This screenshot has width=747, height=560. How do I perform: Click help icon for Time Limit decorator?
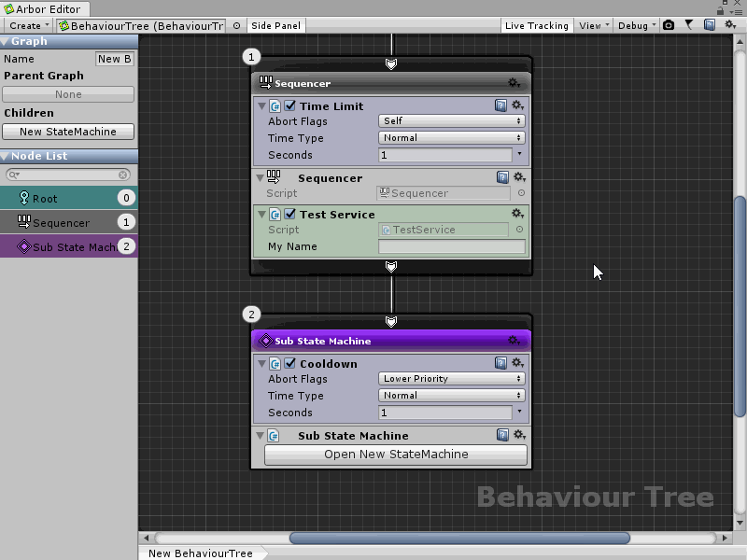(x=501, y=105)
